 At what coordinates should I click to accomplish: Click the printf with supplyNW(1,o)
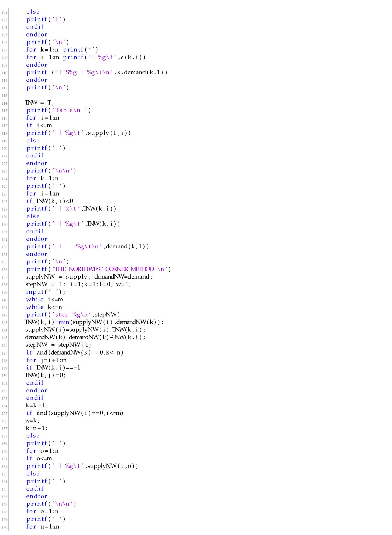(x=82, y=466)
